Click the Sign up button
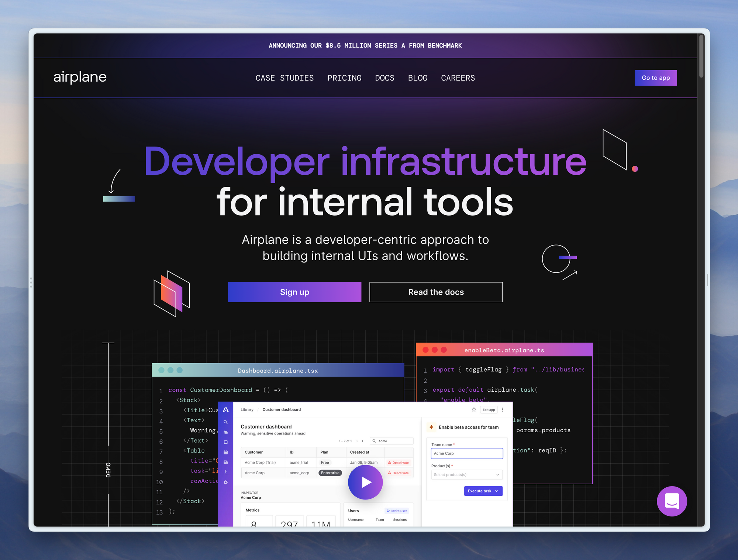This screenshot has width=738, height=560. pyautogui.click(x=294, y=292)
